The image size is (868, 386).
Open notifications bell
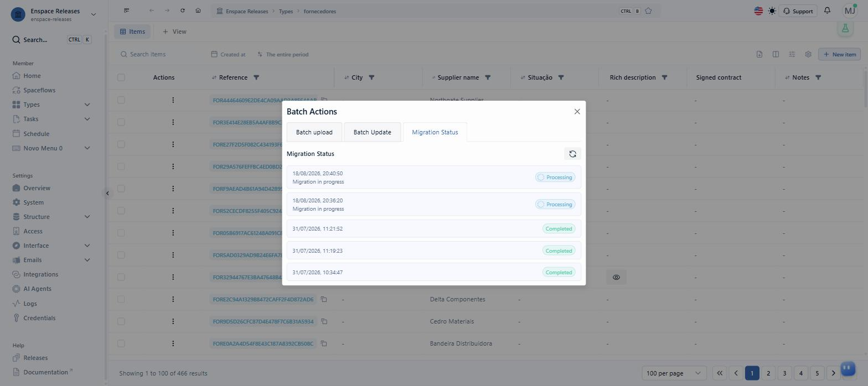(x=827, y=11)
